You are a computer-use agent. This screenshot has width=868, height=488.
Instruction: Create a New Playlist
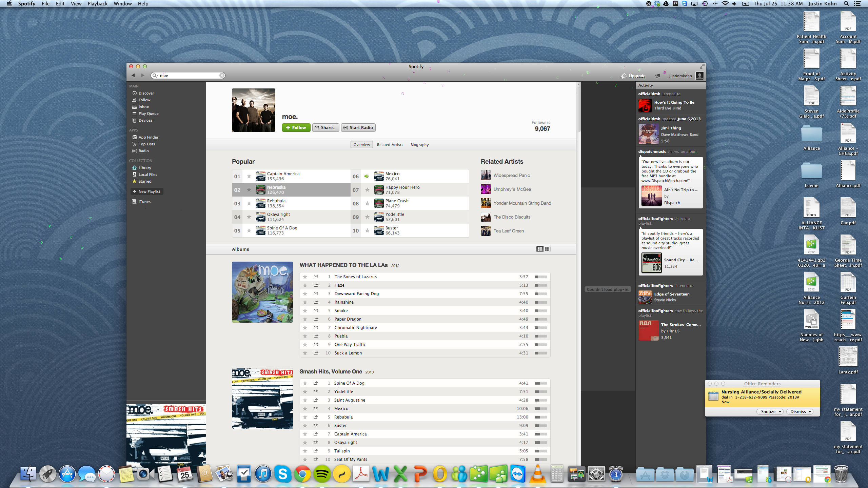click(x=147, y=191)
